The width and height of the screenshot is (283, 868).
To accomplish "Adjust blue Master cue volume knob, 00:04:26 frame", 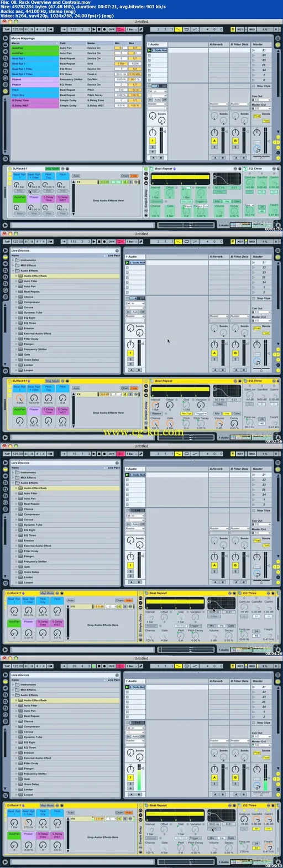I will (x=257, y=574).
